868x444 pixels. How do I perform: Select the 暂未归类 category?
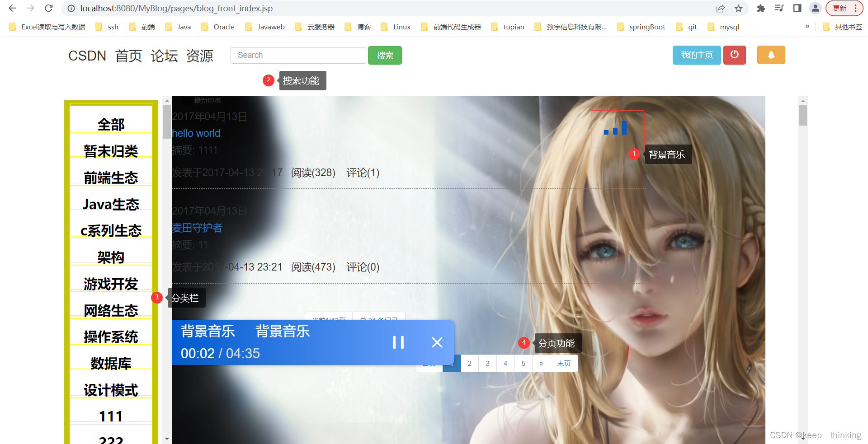point(111,151)
